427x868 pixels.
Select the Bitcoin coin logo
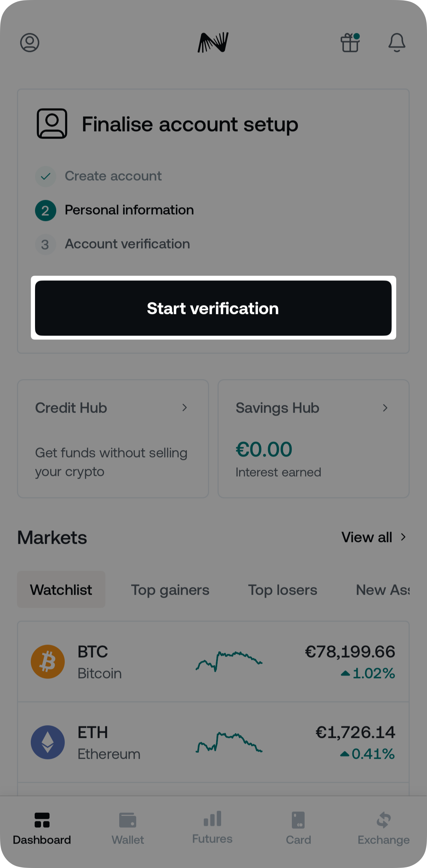(x=48, y=662)
